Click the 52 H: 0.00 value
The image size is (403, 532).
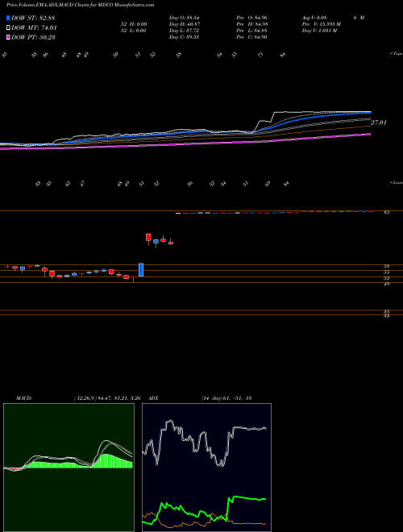point(133,24)
